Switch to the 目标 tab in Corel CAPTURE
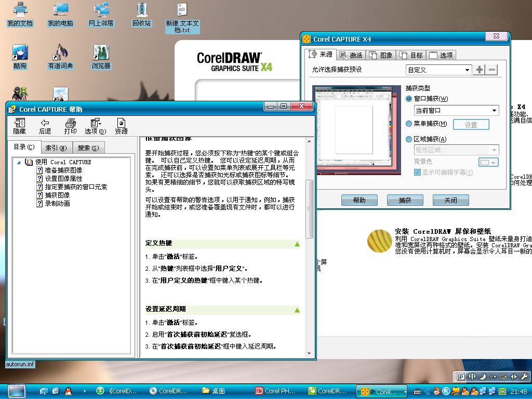This screenshot has width=532, height=399. 411,55
